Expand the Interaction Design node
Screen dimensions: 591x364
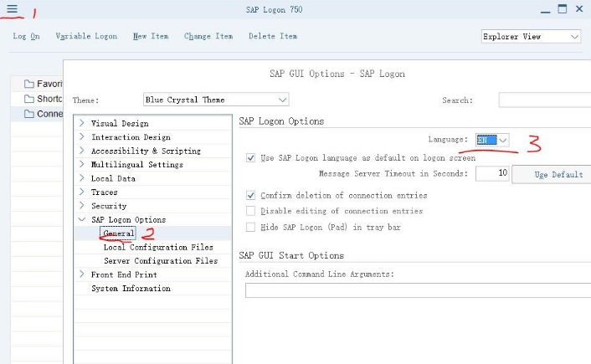coord(82,136)
